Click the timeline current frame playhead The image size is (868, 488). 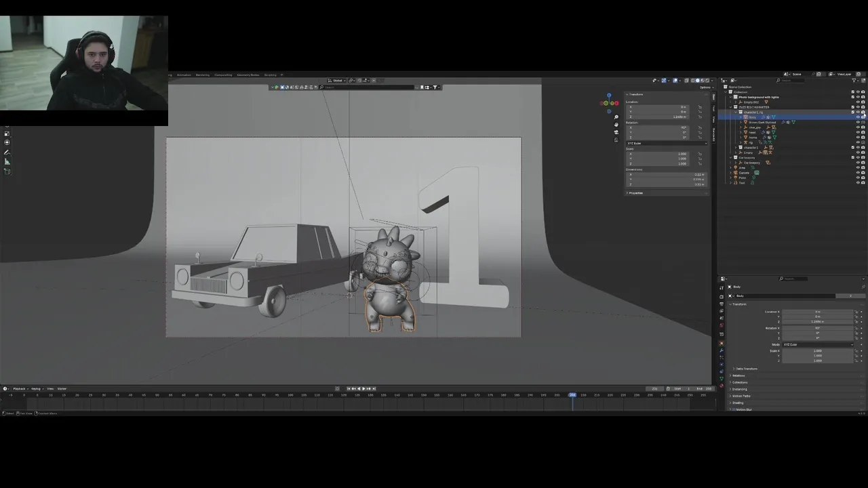click(x=572, y=395)
